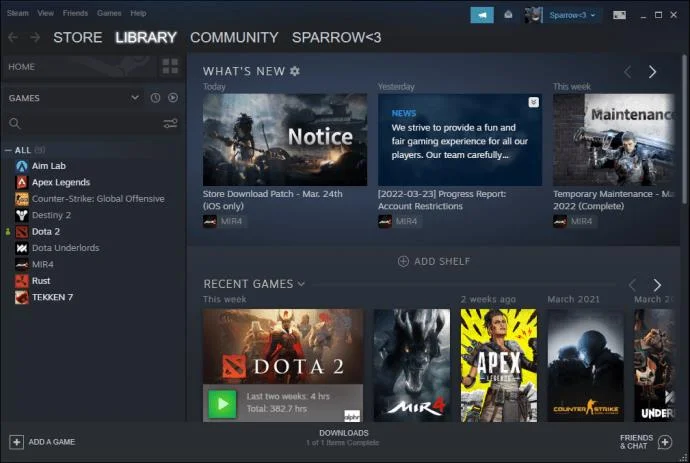Image resolution: width=690 pixels, height=463 pixels.
Task: Open the Apex Legends game cover
Action: [499, 365]
